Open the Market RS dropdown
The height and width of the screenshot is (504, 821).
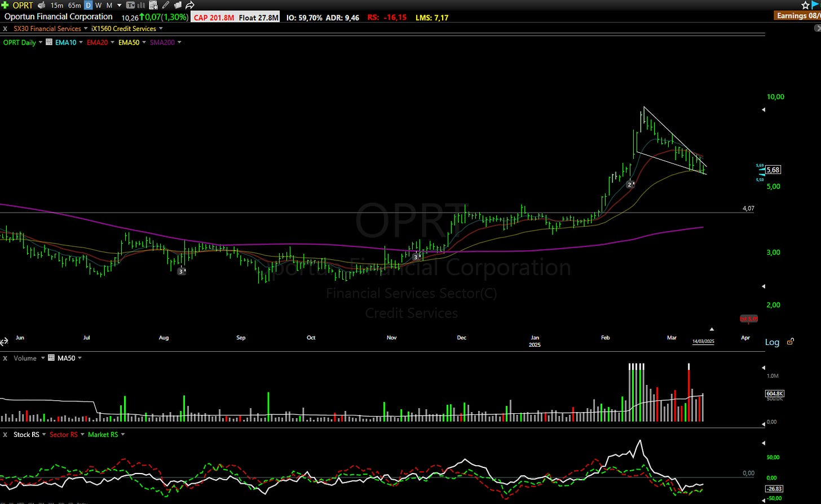click(x=122, y=435)
